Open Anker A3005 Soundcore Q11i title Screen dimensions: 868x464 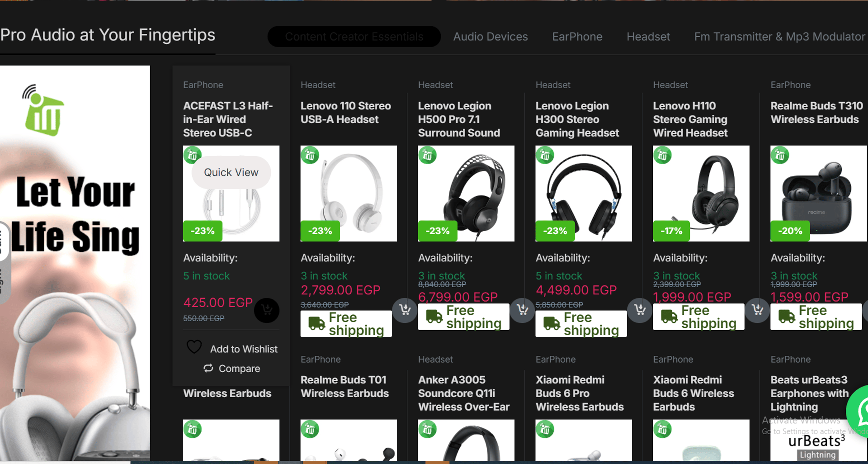(464, 393)
